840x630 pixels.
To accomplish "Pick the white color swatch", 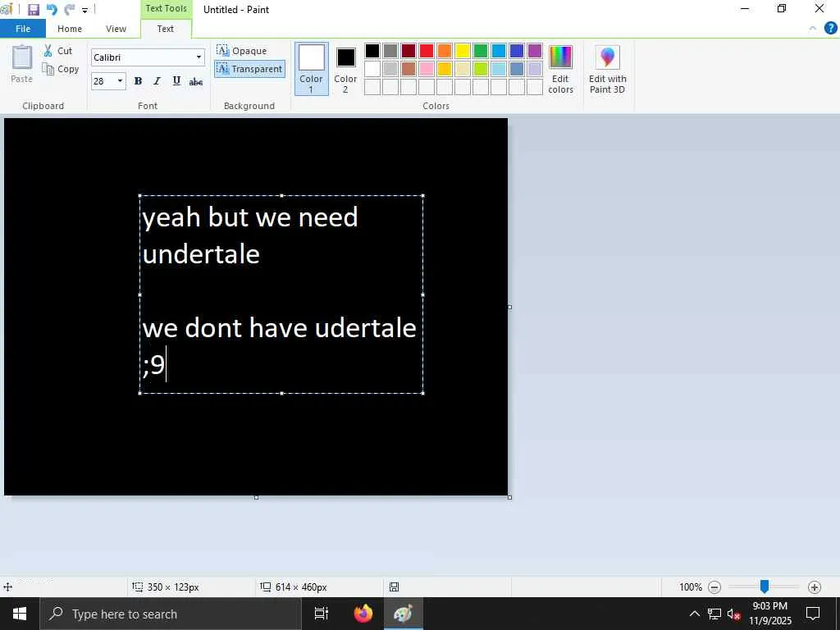I will click(x=372, y=69).
